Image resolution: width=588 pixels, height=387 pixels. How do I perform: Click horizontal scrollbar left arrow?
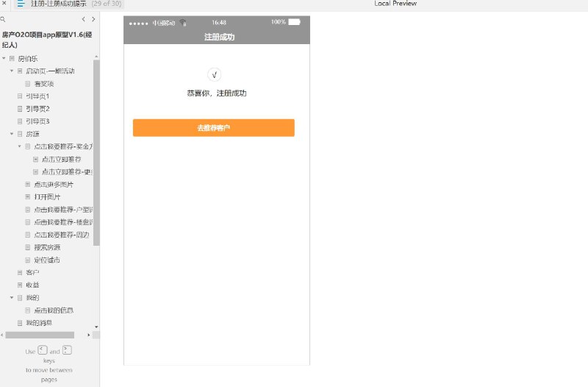click(2, 335)
